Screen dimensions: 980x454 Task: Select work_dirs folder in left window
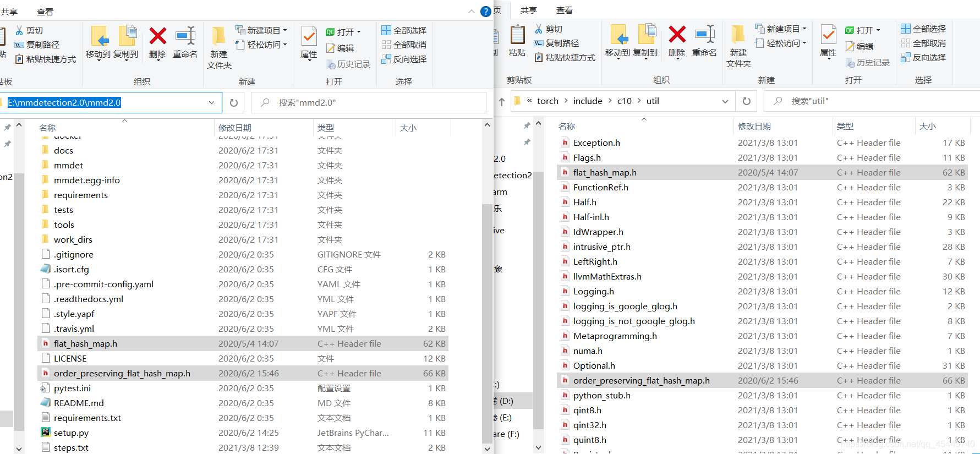click(243, 240)
